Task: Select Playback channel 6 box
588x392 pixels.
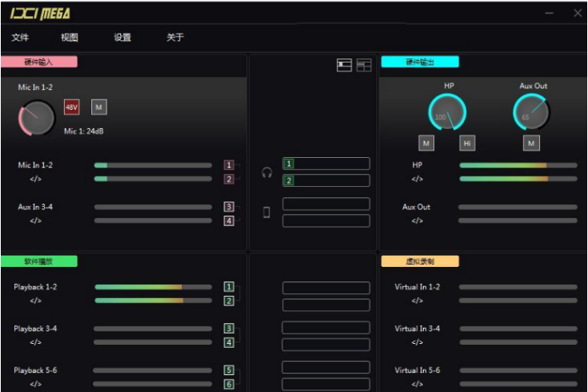Action: pos(229,384)
